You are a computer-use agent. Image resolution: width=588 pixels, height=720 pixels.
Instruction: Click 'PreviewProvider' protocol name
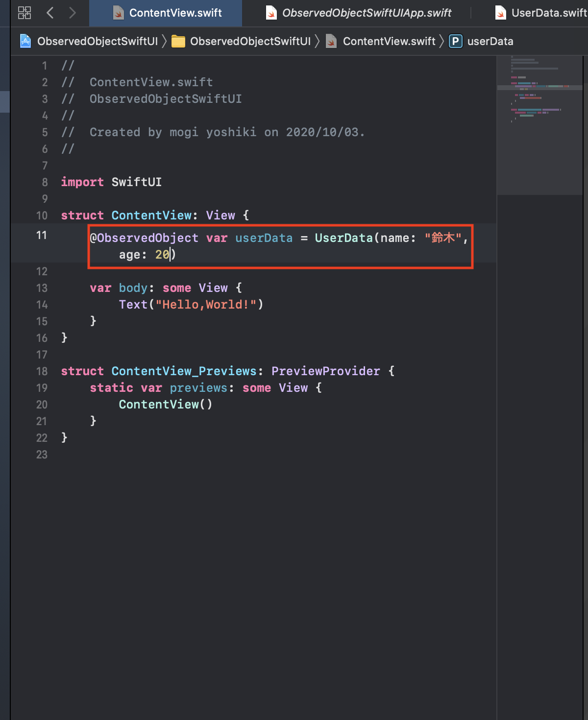tap(326, 371)
